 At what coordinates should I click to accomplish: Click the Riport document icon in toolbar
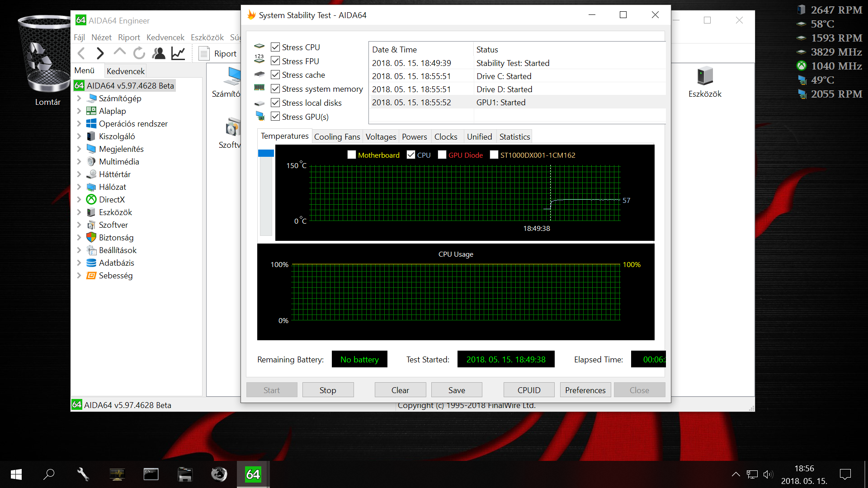tap(204, 53)
